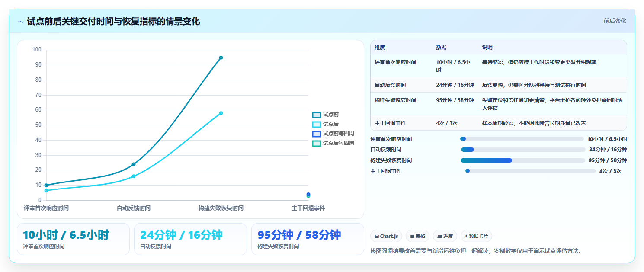The height and width of the screenshot is (272, 644).
Task: Select the 表格 tag chip
Action: 417,236
